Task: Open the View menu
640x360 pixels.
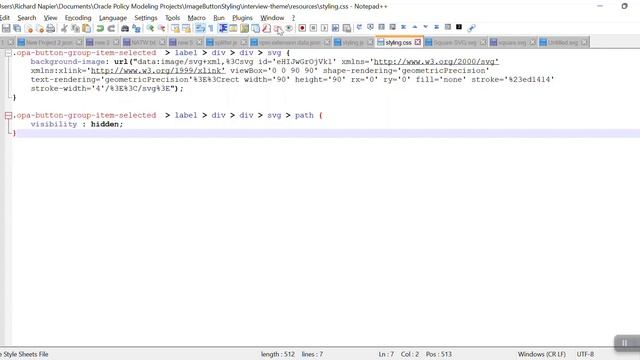Action: pyautogui.click(x=51, y=18)
